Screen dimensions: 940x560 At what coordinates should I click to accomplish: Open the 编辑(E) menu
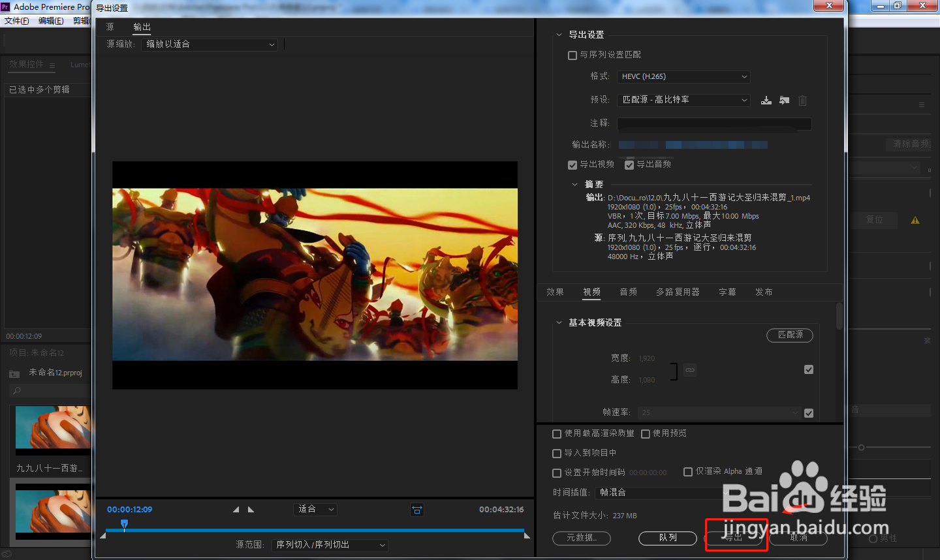tap(51, 21)
